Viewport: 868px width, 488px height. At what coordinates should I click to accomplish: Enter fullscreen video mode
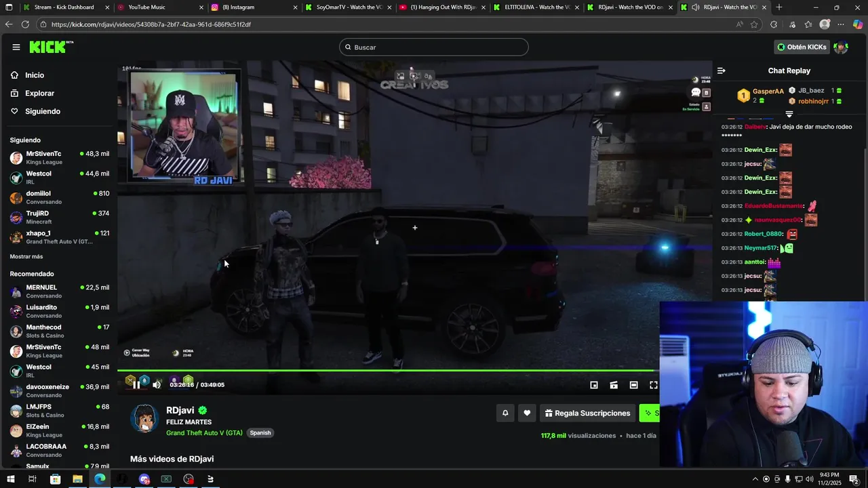point(654,385)
